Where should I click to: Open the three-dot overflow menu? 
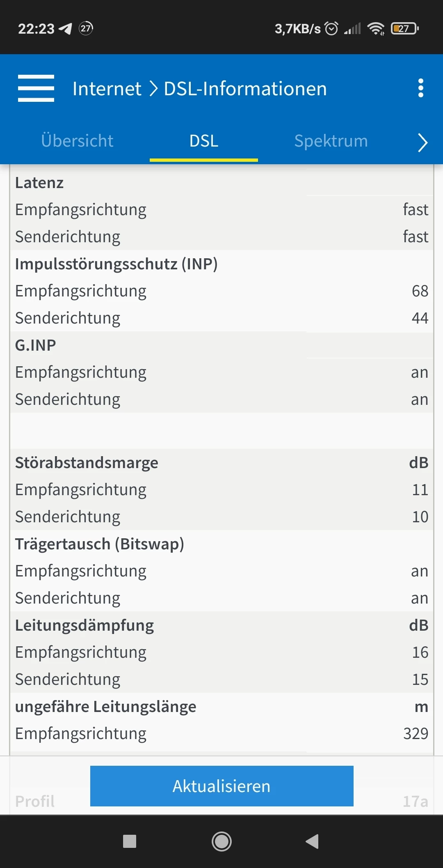[420, 88]
